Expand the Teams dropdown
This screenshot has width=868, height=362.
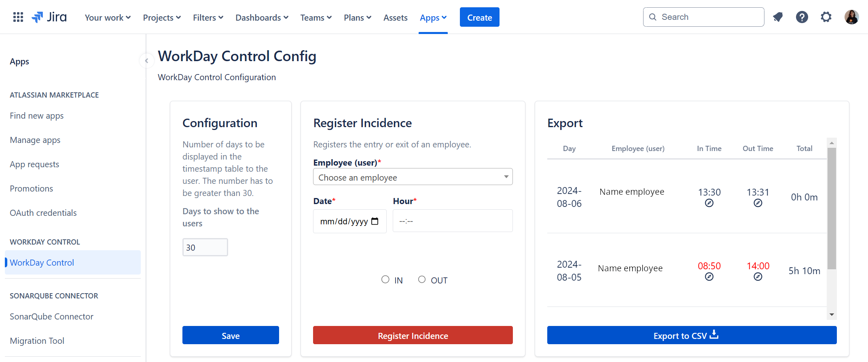click(x=316, y=17)
